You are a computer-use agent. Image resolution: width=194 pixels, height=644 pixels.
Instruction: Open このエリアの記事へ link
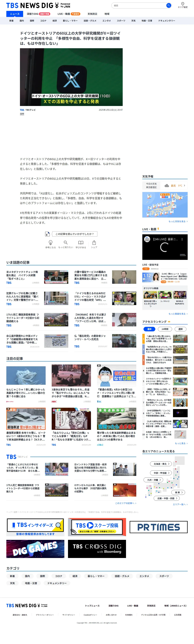pos(126,503)
